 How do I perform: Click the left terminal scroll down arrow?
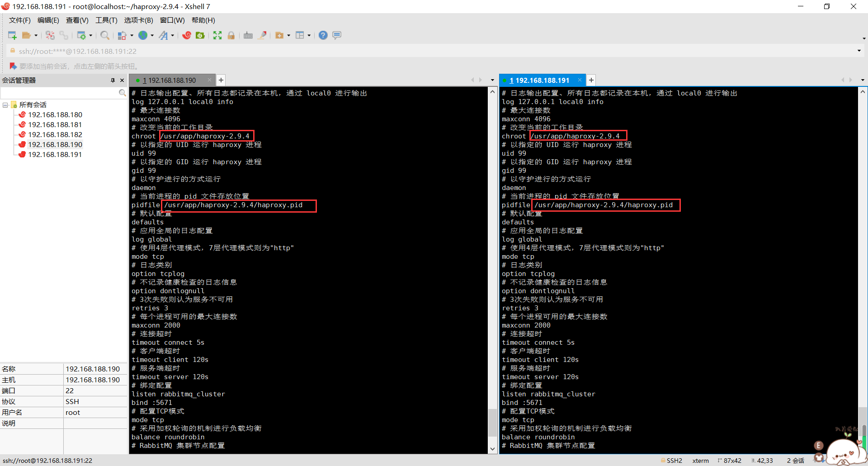(x=493, y=449)
